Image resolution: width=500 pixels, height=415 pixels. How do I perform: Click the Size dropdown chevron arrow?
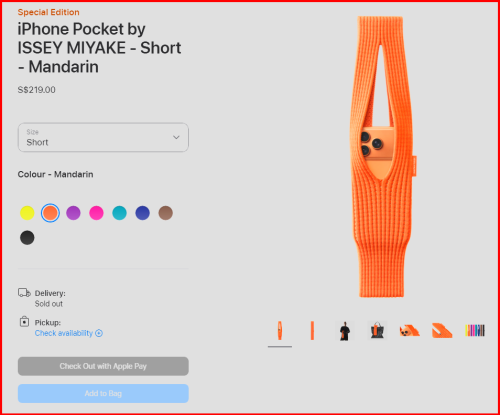(x=176, y=137)
